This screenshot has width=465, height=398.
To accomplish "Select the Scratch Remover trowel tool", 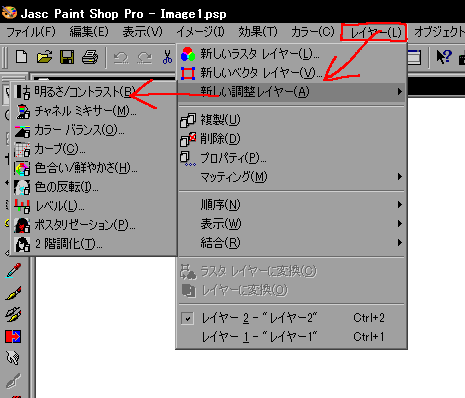I will 13,380.
